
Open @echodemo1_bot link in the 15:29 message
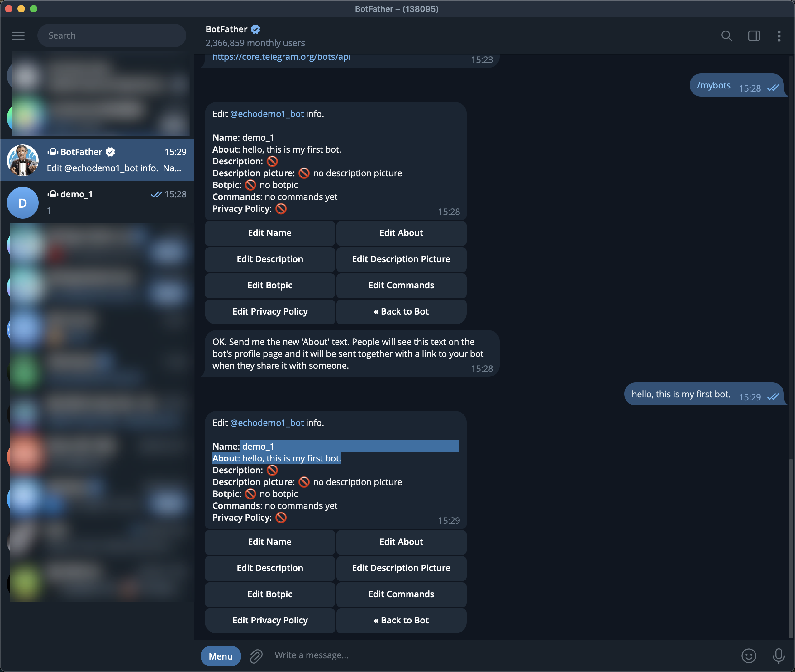point(267,423)
